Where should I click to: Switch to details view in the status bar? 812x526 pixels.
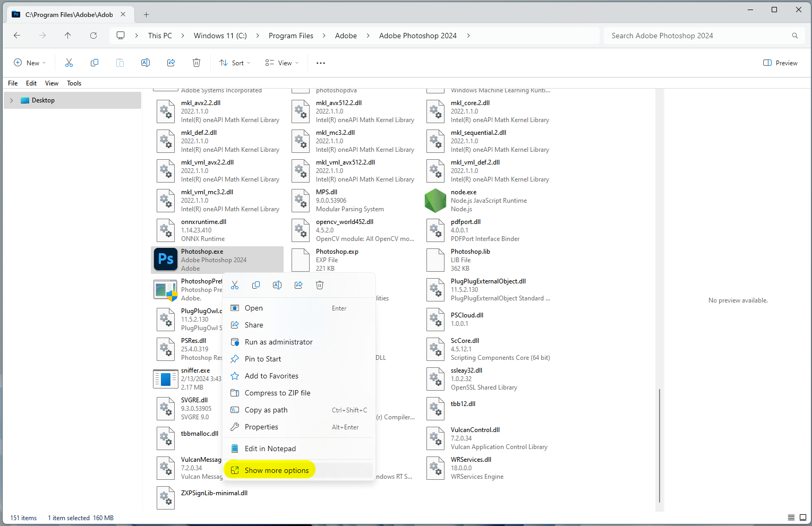791,518
